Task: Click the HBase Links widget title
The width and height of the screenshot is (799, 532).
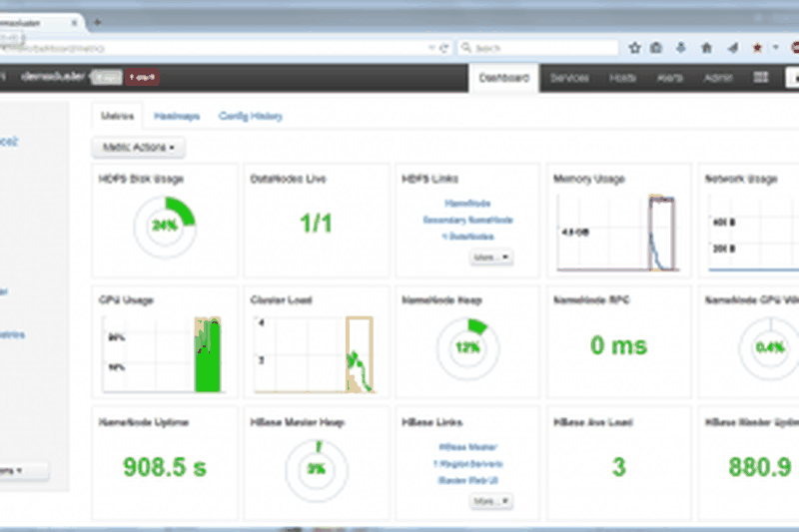Action: pyautogui.click(x=432, y=422)
